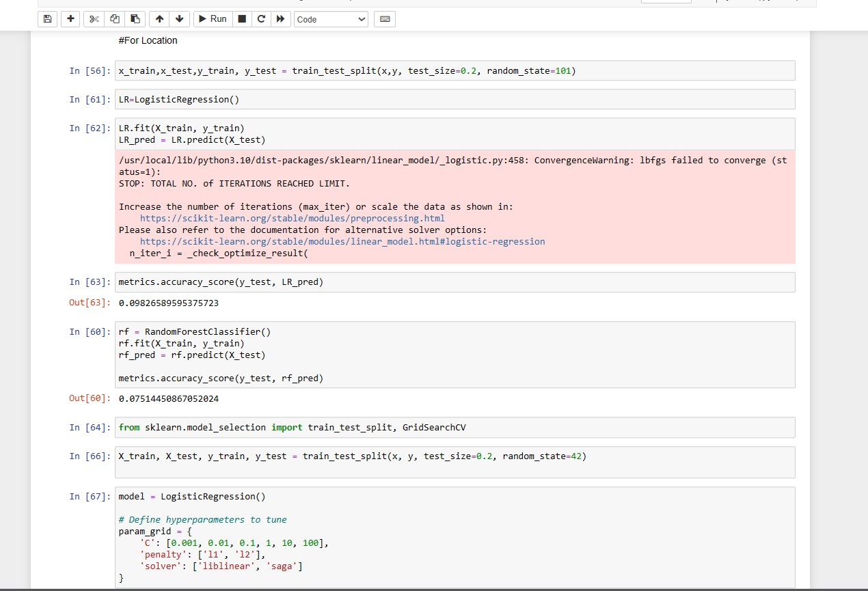Click the 'C' values list line in param_grid
This screenshot has height=591, width=868.
point(234,543)
